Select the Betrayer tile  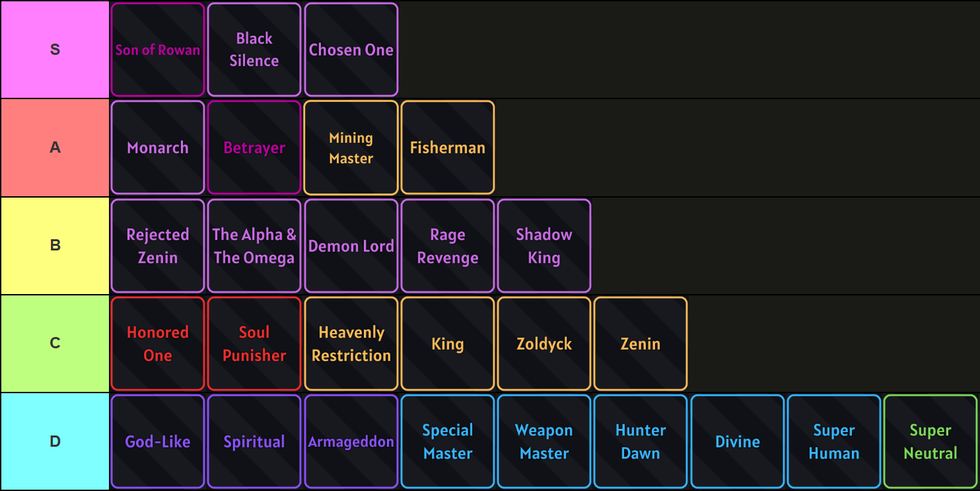(x=254, y=147)
